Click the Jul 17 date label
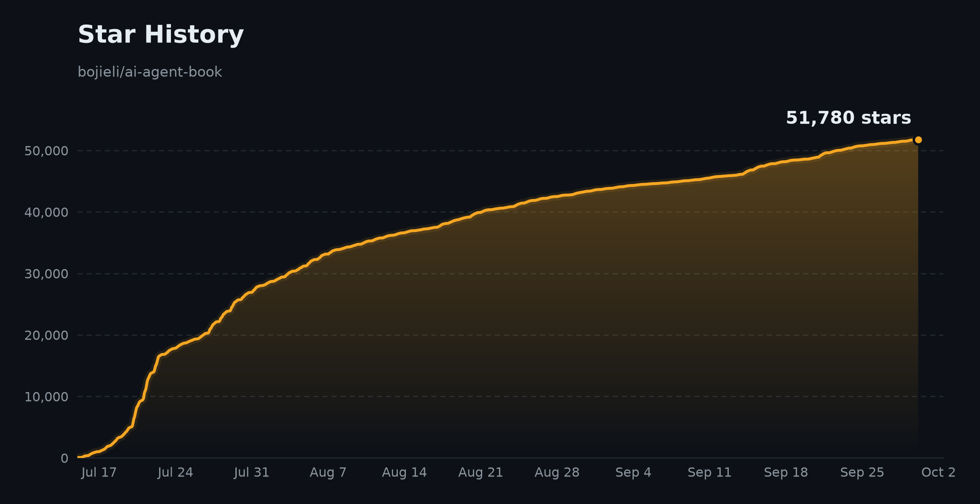The width and height of the screenshot is (980, 504). click(99, 473)
